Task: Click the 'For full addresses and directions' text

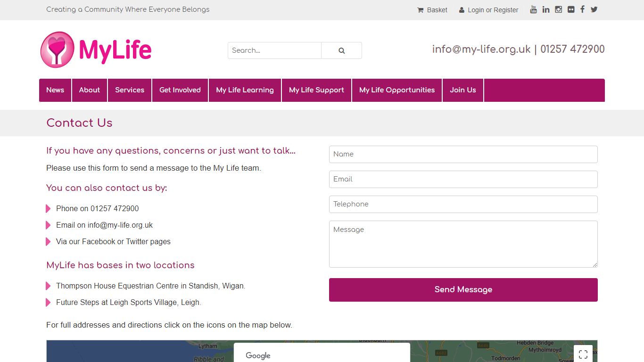Action: tap(169, 325)
